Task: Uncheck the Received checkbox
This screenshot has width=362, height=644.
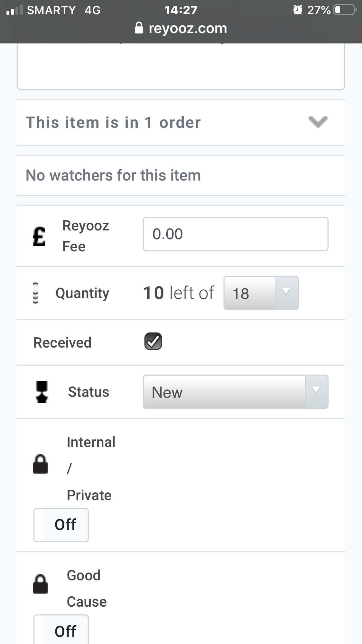Action: coord(153,341)
